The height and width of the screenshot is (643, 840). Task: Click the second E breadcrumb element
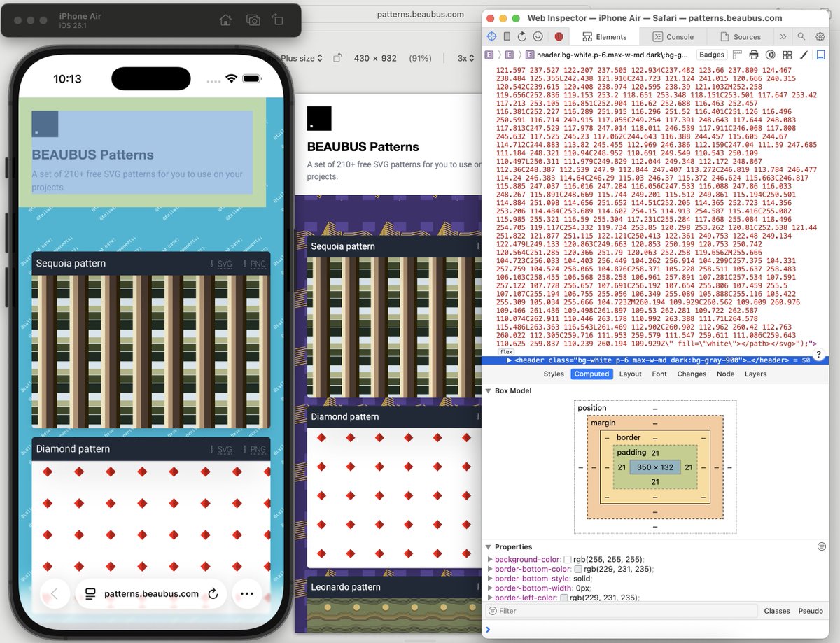[509, 55]
